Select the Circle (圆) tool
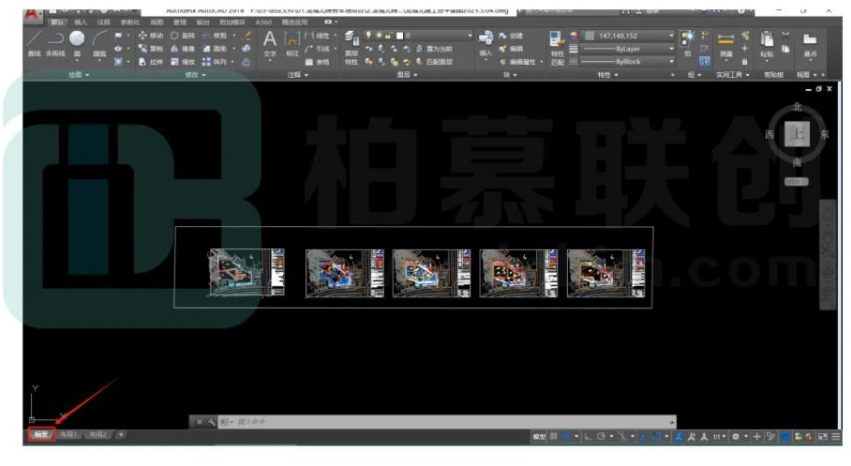 (77, 43)
